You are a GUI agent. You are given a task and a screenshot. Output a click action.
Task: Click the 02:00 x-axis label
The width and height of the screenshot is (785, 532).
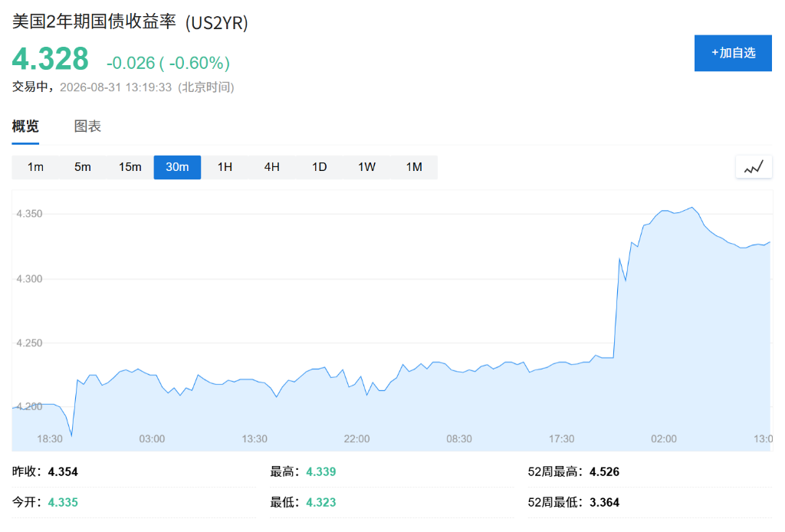664,439
